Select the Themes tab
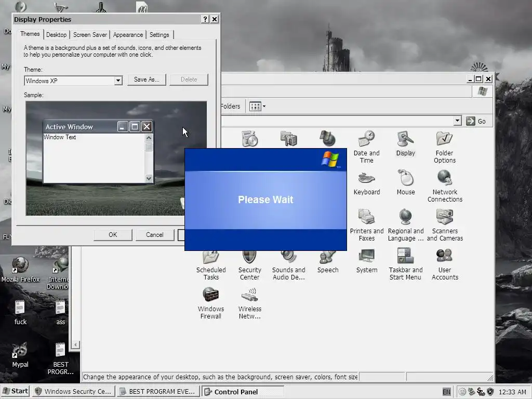Viewport: 532px width, 399px height. (x=30, y=34)
